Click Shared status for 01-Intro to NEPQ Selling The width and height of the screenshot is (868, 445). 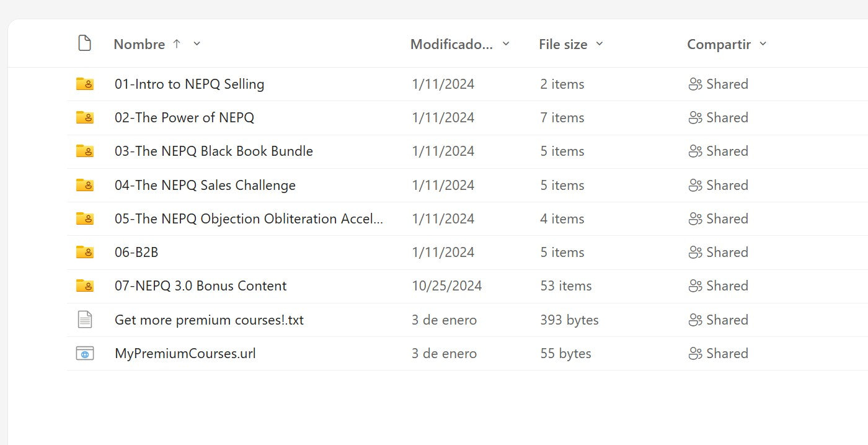727,84
